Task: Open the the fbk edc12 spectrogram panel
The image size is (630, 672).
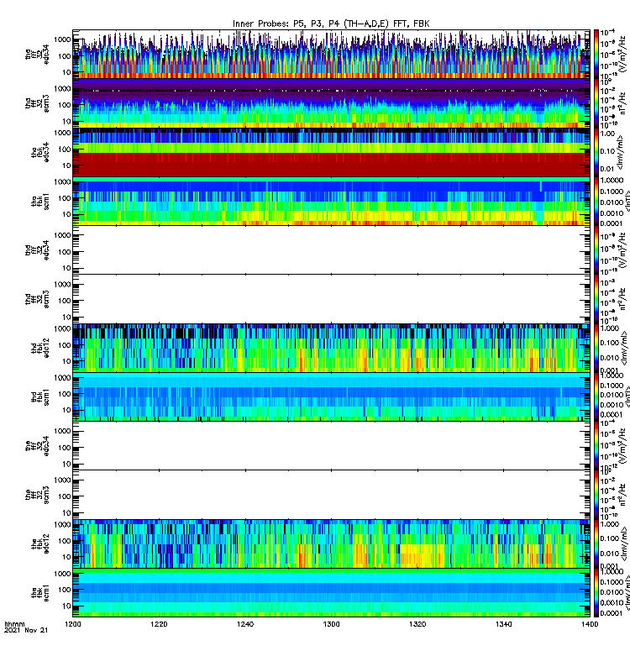Action: [x=331, y=543]
